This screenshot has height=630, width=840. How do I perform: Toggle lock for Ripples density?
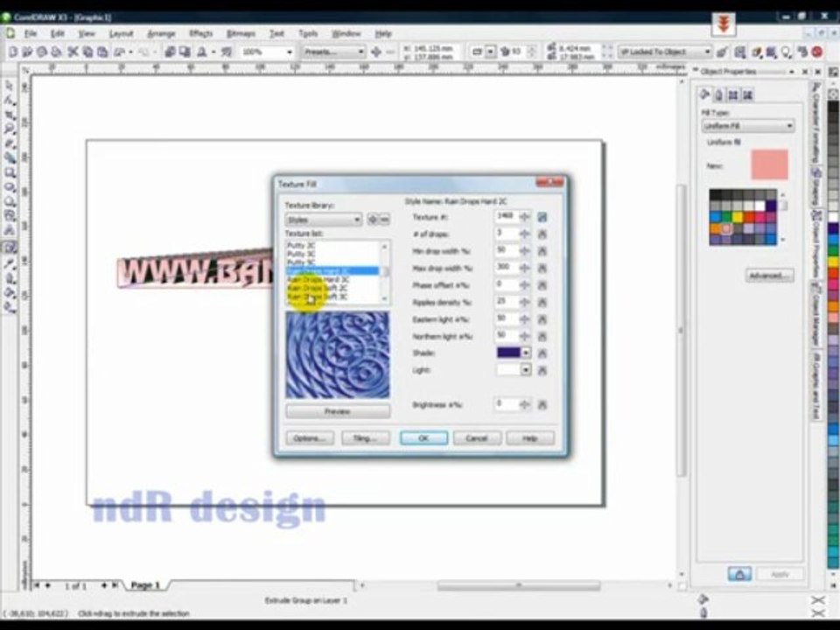542,303
